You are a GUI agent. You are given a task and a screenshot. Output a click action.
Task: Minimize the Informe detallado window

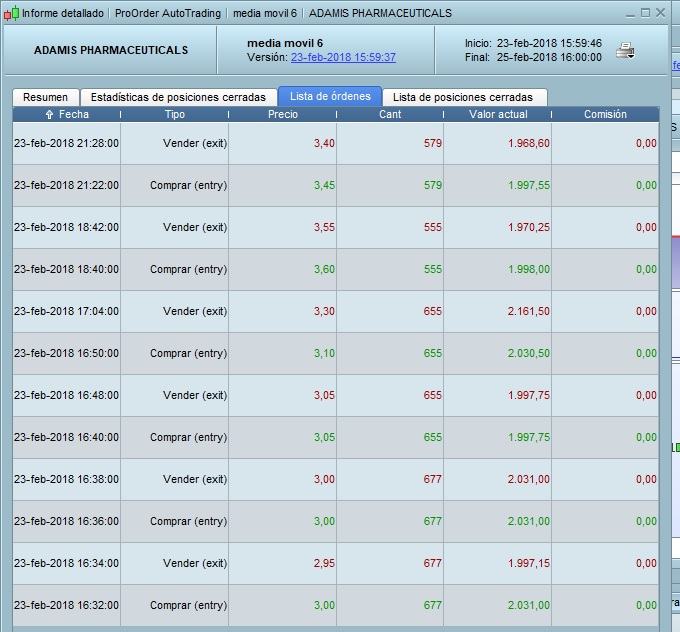pos(631,15)
